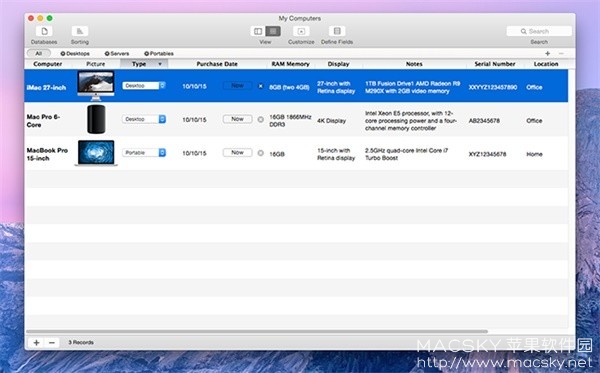Viewport: 600px width, 373px height.
Task: Delete record with bottom minus button
Action: click(x=52, y=342)
